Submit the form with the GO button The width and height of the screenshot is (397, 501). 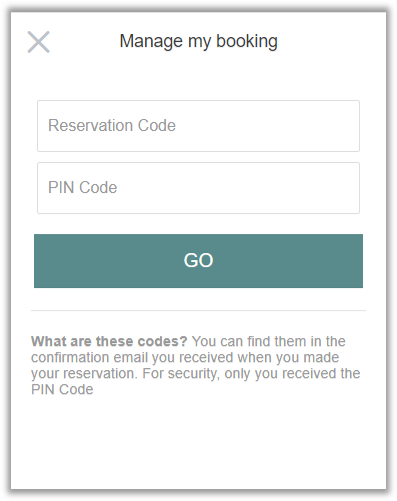click(198, 261)
